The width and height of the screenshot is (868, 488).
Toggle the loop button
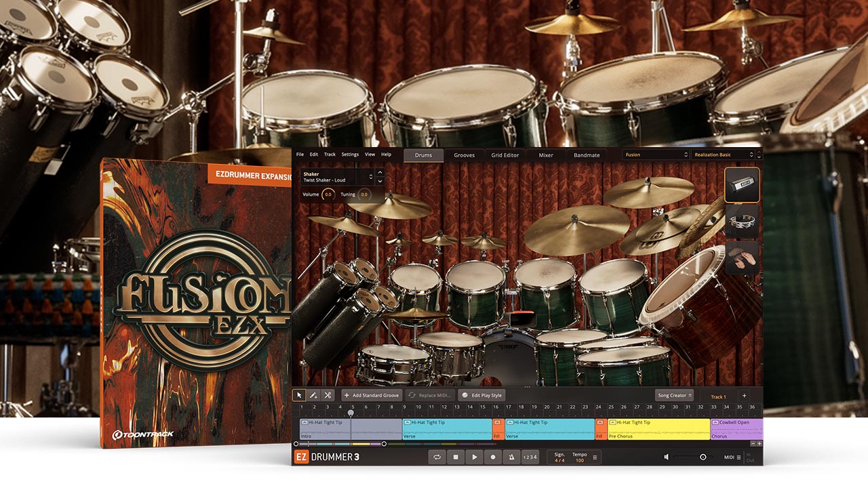(x=437, y=457)
